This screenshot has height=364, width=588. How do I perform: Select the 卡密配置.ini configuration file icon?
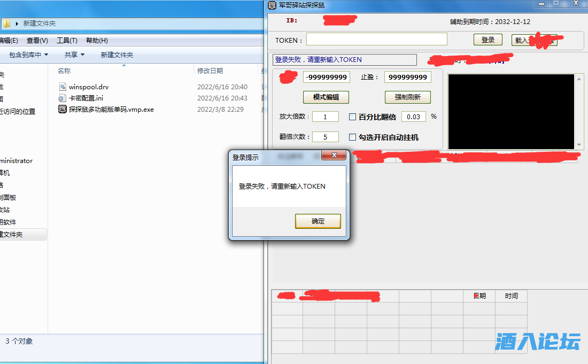[x=62, y=98]
